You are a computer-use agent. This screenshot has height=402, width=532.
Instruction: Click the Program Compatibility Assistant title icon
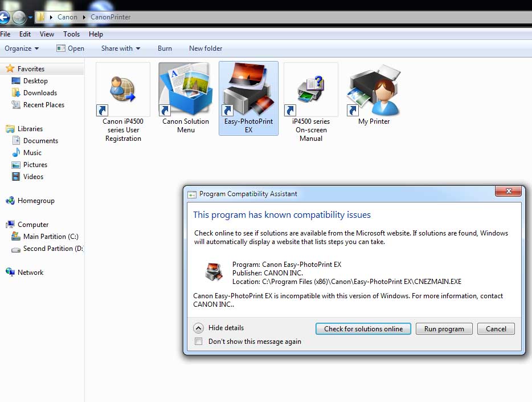click(192, 194)
